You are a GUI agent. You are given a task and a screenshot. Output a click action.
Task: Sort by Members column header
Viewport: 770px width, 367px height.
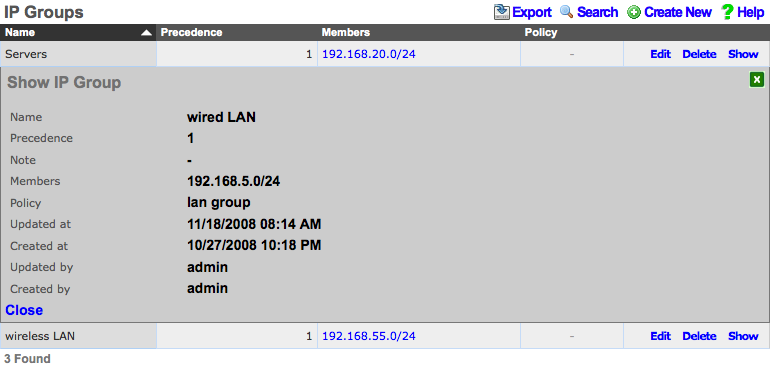(x=346, y=32)
